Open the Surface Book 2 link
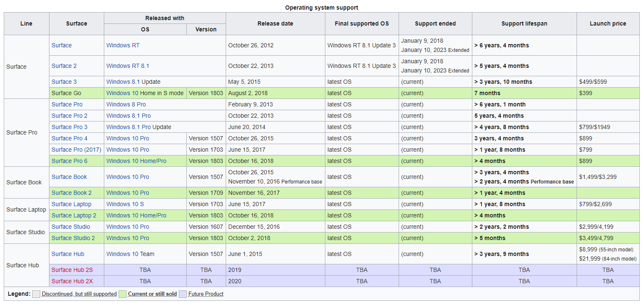This screenshot has width=644, height=305. (71, 193)
